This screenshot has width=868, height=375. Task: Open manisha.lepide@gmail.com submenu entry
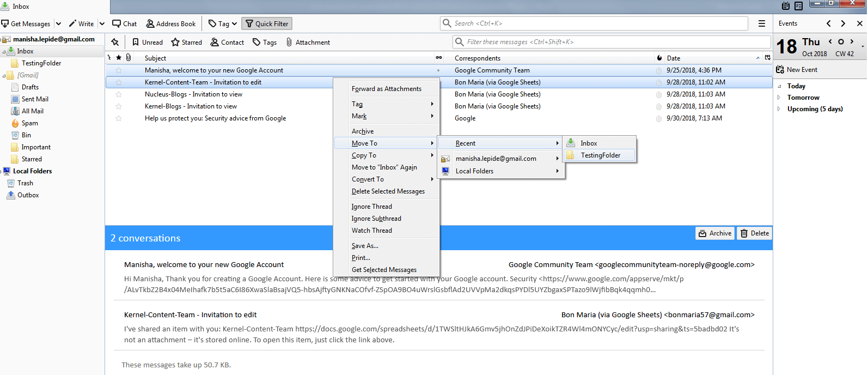pos(500,159)
